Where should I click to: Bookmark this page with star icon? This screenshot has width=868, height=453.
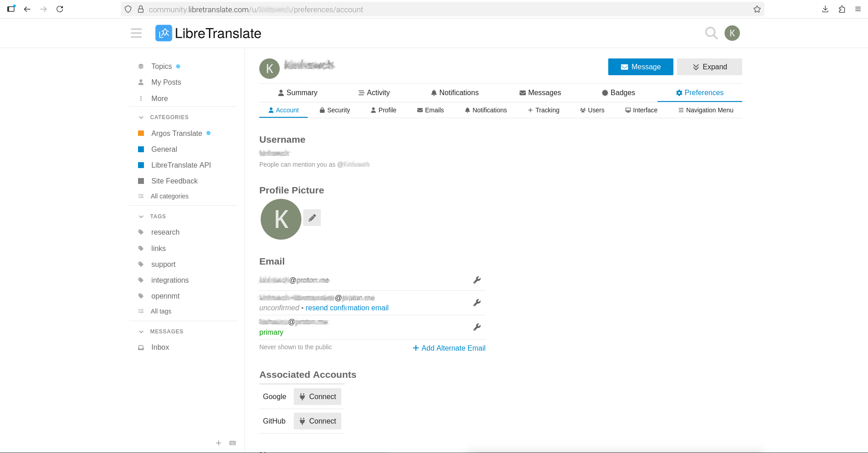point(757,10)
